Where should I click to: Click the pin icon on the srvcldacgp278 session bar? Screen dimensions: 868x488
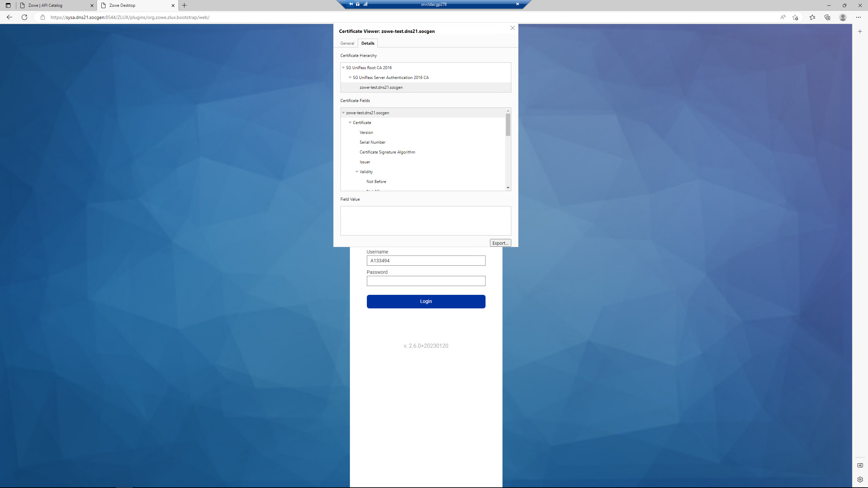351,4
